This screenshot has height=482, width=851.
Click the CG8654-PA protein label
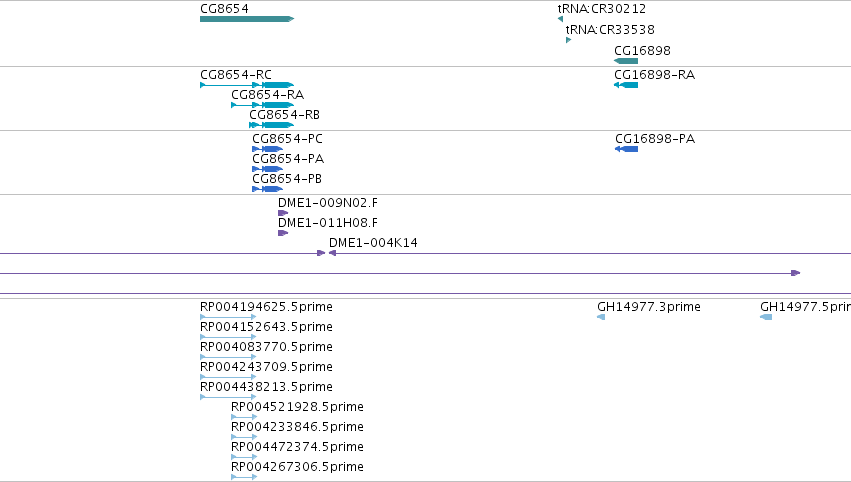coord(288,158)
